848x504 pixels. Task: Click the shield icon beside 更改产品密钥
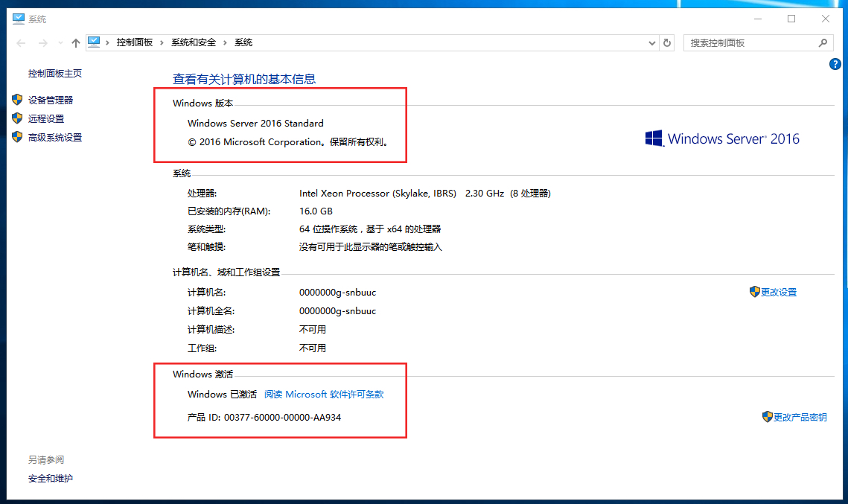[767, 417]
